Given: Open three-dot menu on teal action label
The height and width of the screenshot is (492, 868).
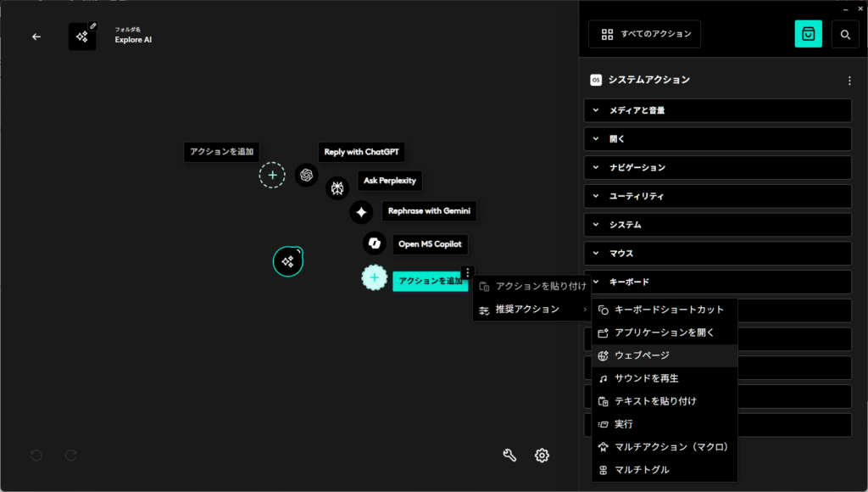Looking at the screenshot, I should click(x=468, y=272).
